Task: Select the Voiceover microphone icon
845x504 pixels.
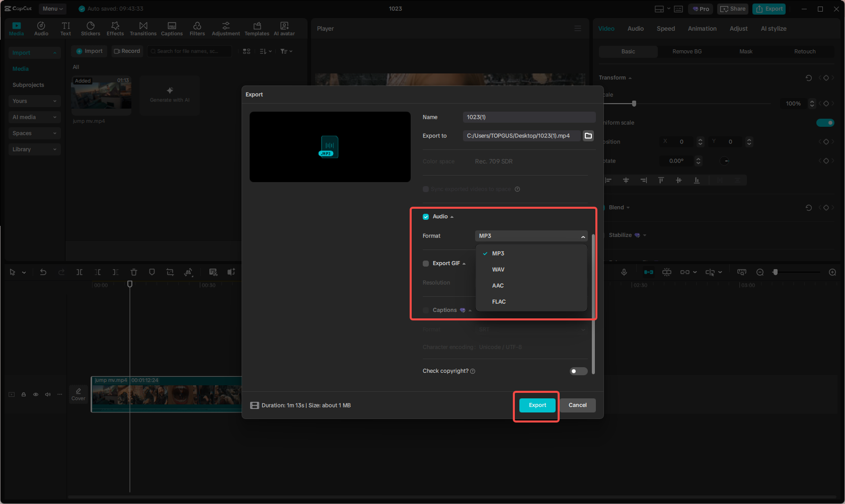Action: coord(624,272)
